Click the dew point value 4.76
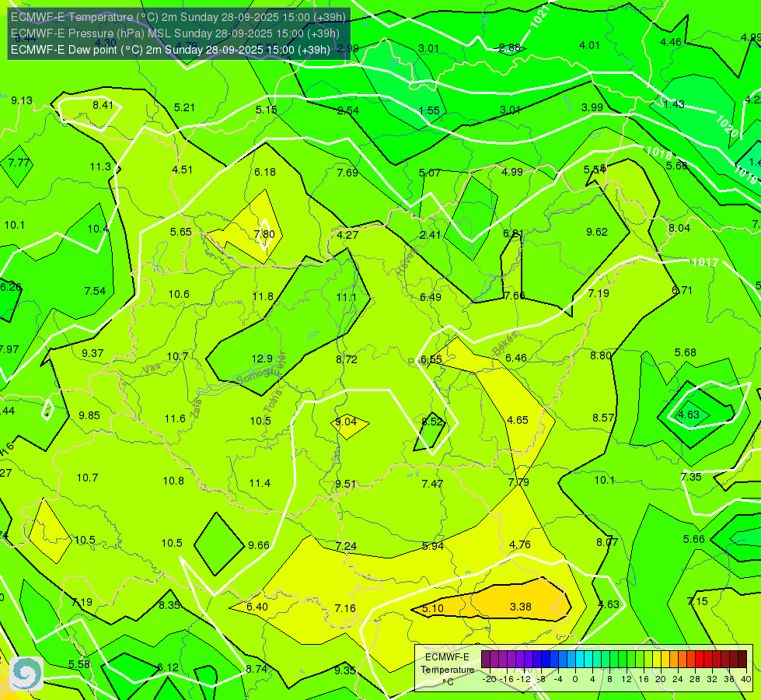The width and height of the screenshot is (761, 700). point(520,544)
